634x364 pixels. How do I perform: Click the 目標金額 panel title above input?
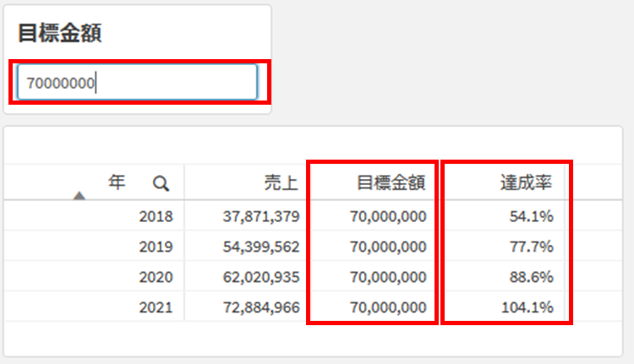(60, 33)
